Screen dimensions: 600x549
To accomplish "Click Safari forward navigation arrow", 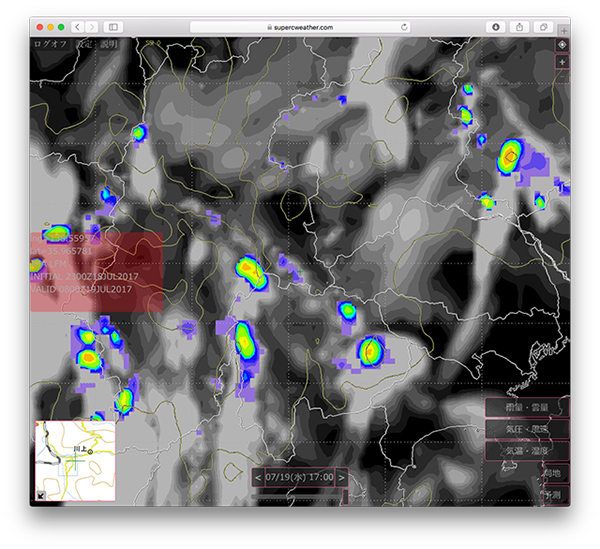I will tap(92, 26).
